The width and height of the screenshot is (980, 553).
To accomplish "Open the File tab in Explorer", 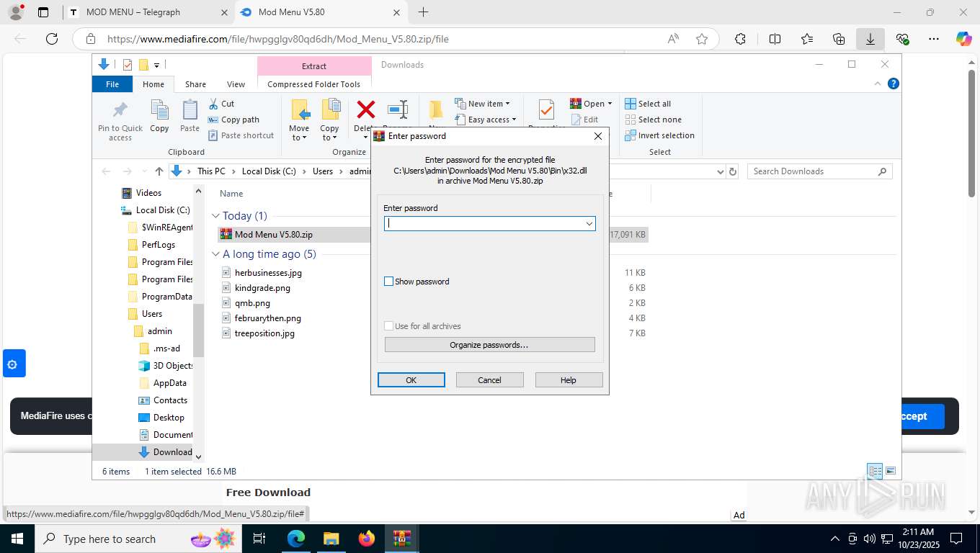I will 112,84.
